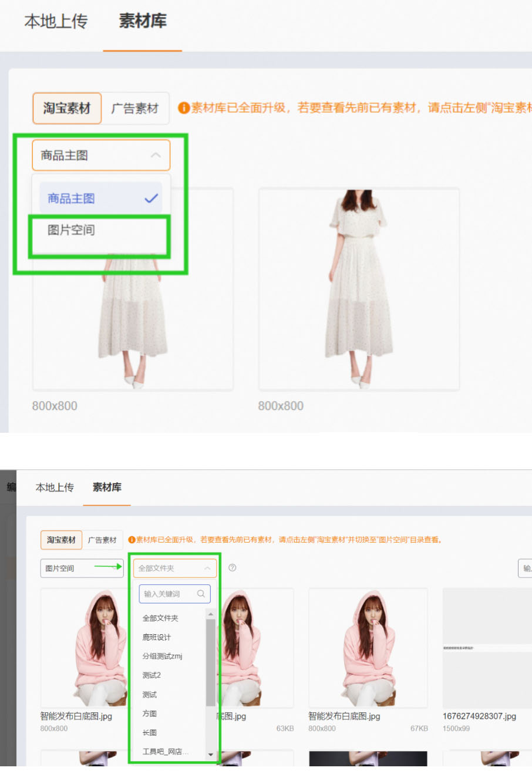Click the question mark help icon beside folder dropdown
The image size is (532, 771).
click(x=232, y=568)
